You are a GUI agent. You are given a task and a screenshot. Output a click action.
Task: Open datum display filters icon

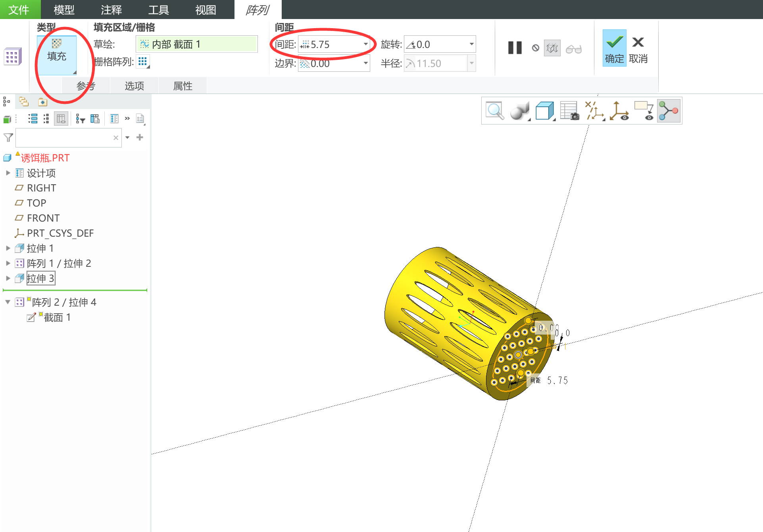click(x=594, y=111)
